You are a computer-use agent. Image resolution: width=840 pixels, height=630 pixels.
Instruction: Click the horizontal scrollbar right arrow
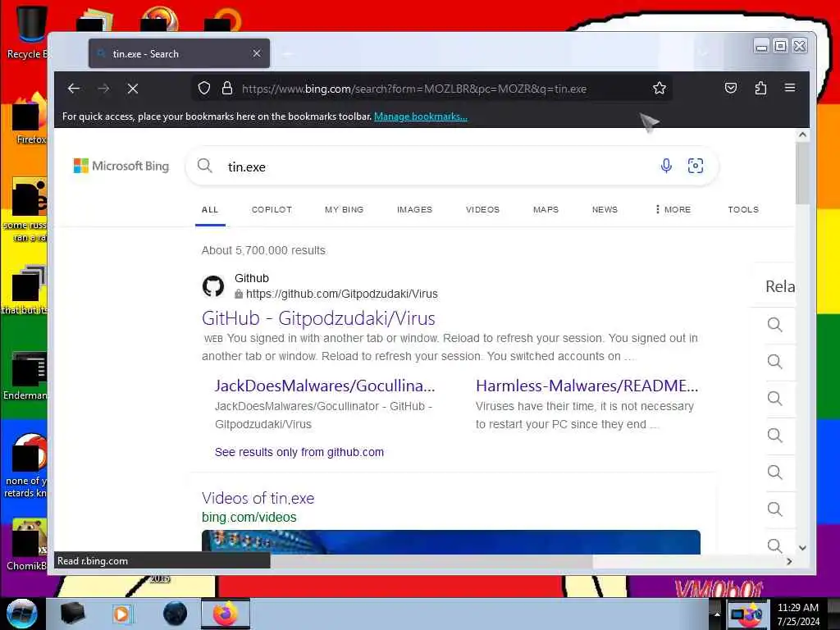789,561
